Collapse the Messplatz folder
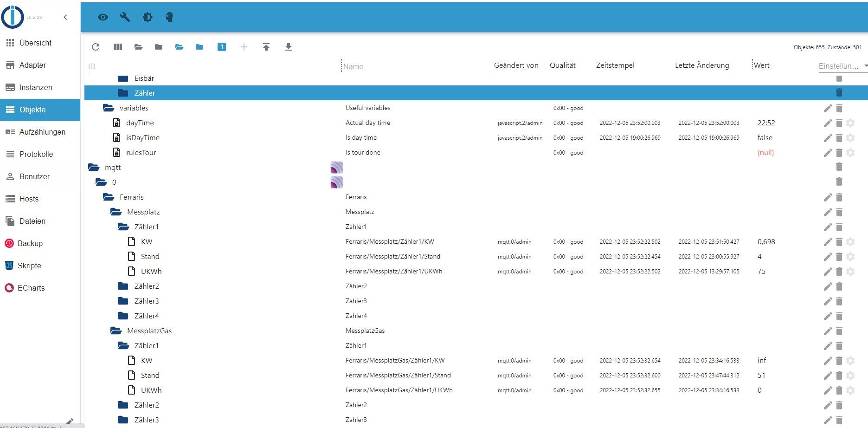868x428 pixels. coord(116,212)
